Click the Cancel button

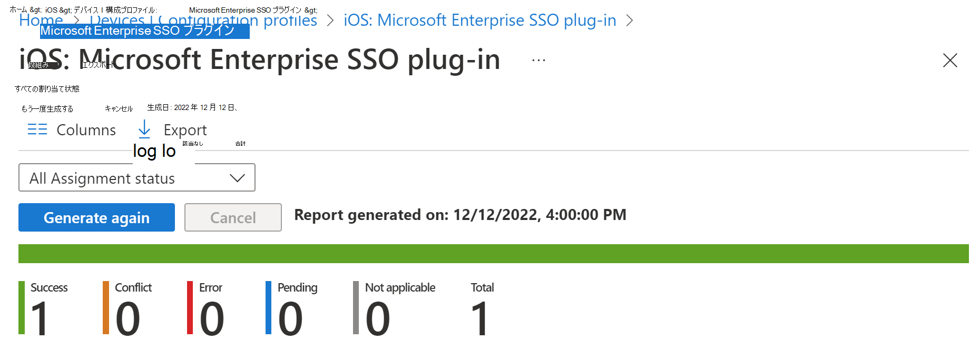tap(233, 217)
